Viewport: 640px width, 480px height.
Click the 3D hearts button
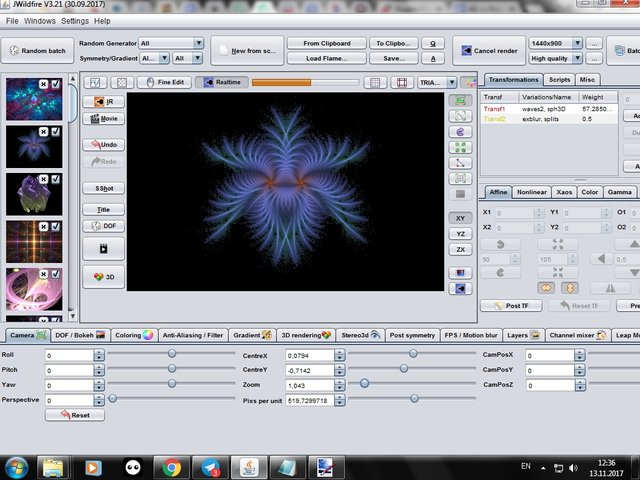(x=103, y=277)
